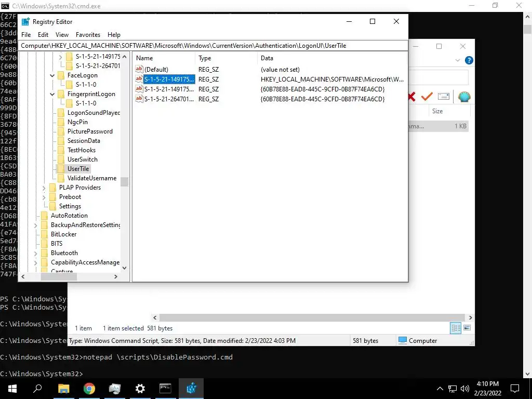This screenshot has height=399, width=532.
Task: Click string icon of S-1-5-21-264701 value
Action: point(139,99)
